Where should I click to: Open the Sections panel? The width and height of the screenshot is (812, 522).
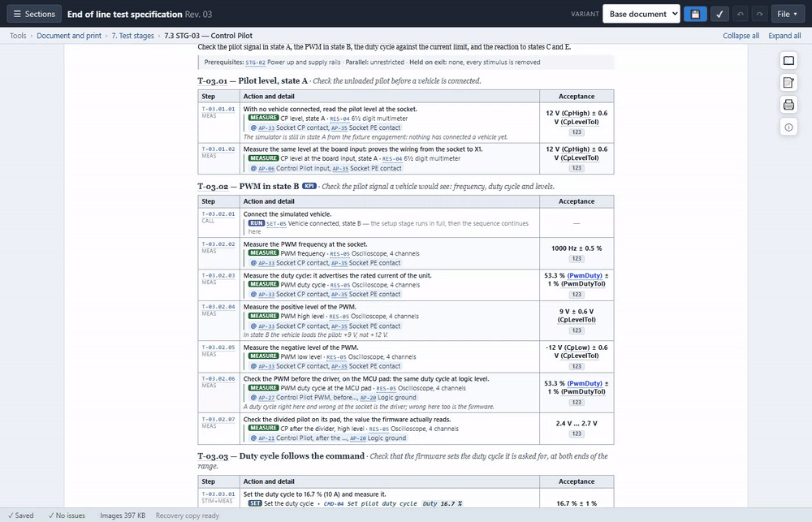[34, 14]
